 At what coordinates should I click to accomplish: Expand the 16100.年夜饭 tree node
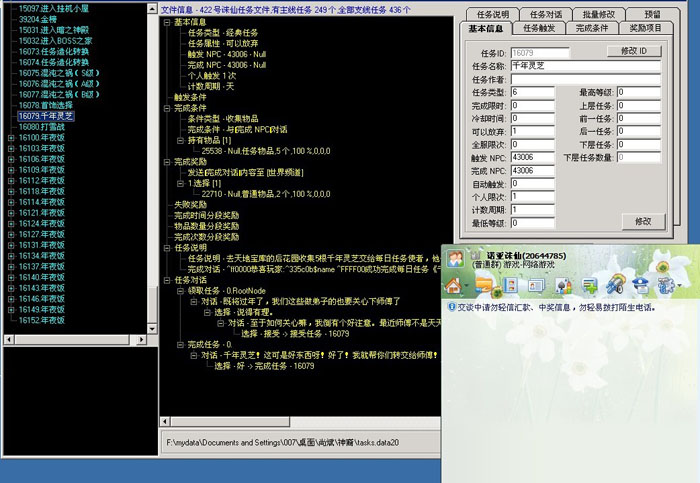coord(11,137)
